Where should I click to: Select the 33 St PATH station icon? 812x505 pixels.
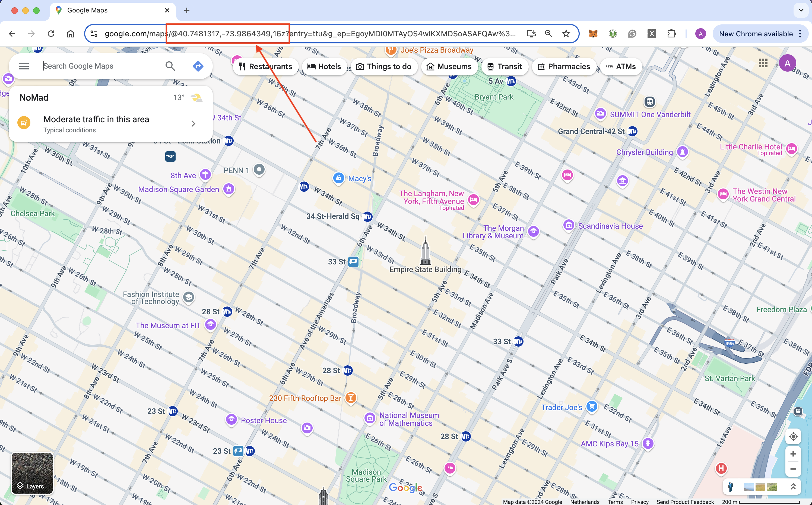pyautogui.click(x=354, y=261)
